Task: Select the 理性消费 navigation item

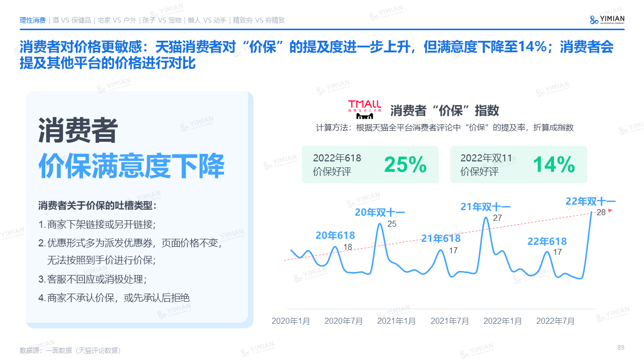Action: coord(33,21)
